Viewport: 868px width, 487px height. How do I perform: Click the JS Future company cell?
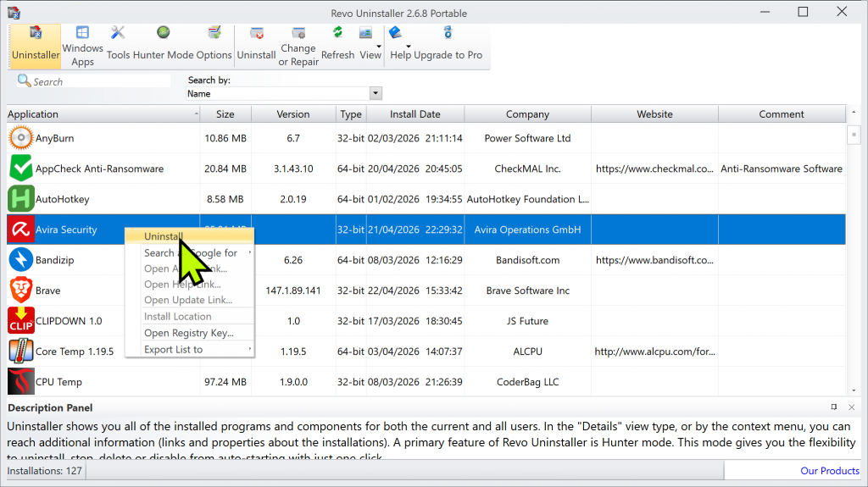527,320
